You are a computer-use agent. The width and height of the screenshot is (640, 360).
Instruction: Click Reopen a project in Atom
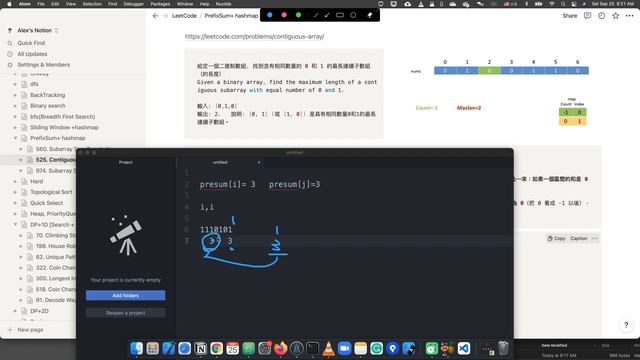(x=125, y=313)
